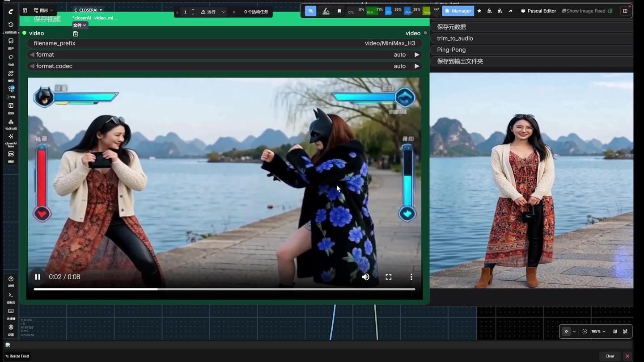Click the star favorites icon beside Manager

(x=479, y=11)
